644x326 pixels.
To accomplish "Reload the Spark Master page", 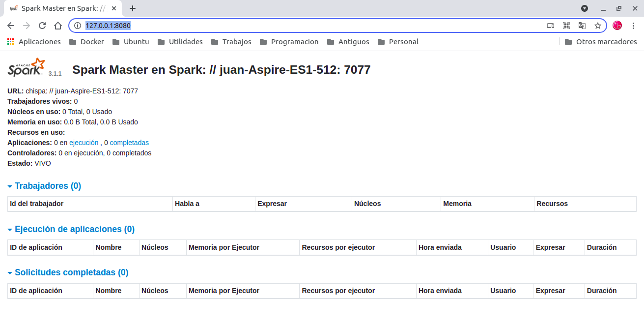I will click(42, 26).
